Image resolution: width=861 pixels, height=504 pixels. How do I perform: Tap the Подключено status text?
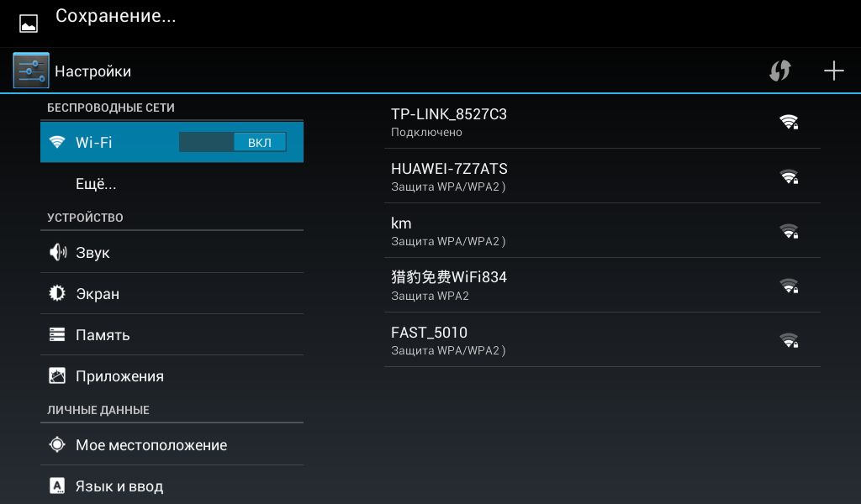point(426,132)
